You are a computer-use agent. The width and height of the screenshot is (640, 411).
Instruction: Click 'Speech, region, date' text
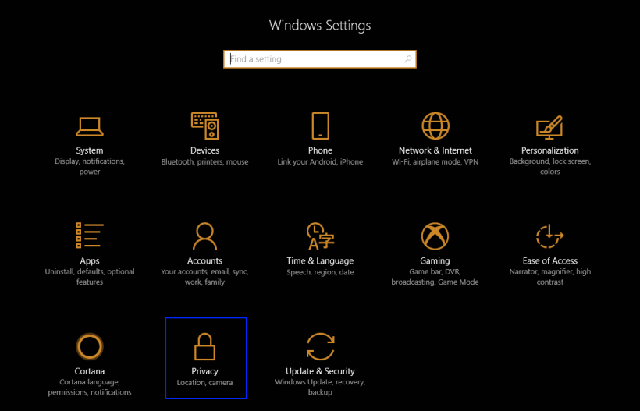pyautogui.click(x=320, y=272)
